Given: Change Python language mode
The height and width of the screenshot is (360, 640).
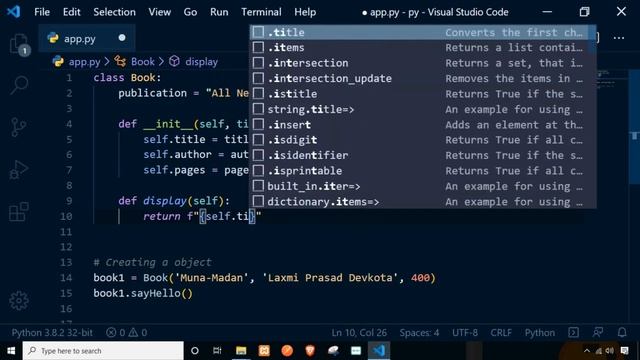Looking at the screenshot, I should click(x=540, y=333).
